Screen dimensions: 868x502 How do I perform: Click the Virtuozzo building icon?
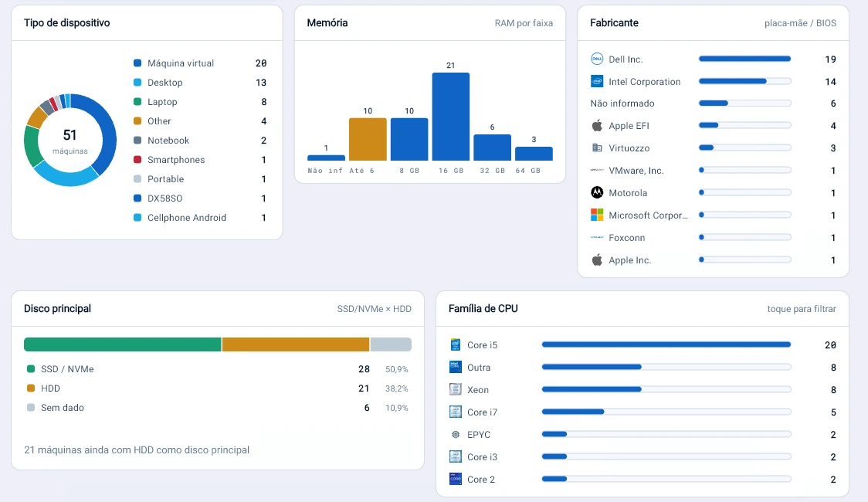click(597, 148)
